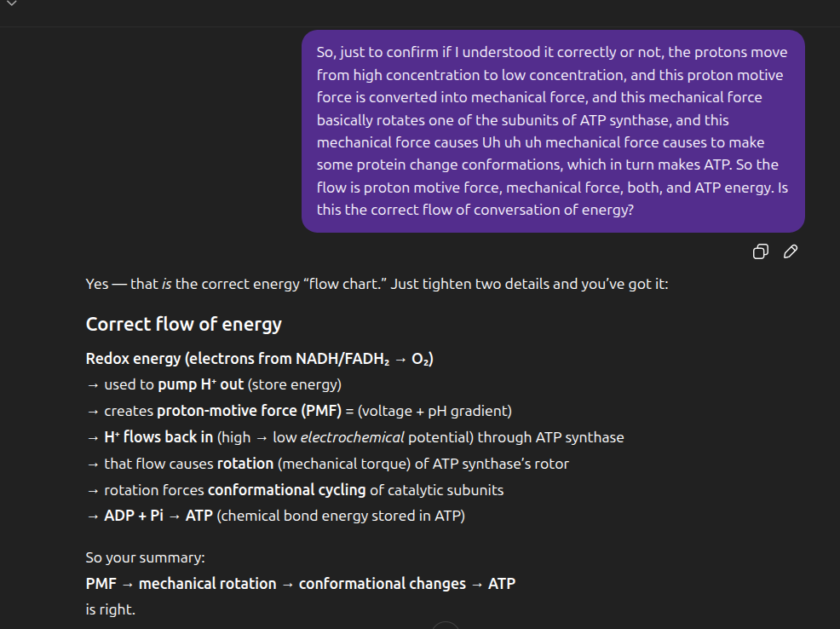Open the chevron dropdown at top left

[x=12, y=3]
